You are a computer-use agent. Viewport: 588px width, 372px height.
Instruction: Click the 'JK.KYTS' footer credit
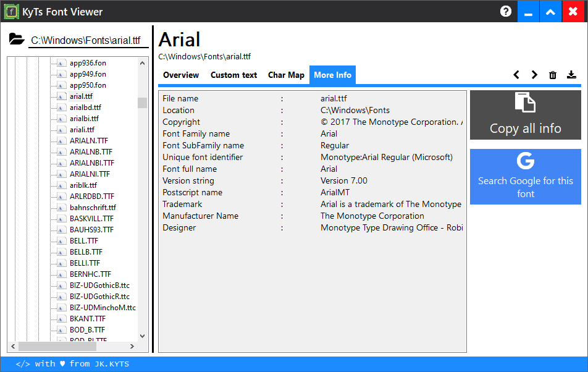coord(112,364)
